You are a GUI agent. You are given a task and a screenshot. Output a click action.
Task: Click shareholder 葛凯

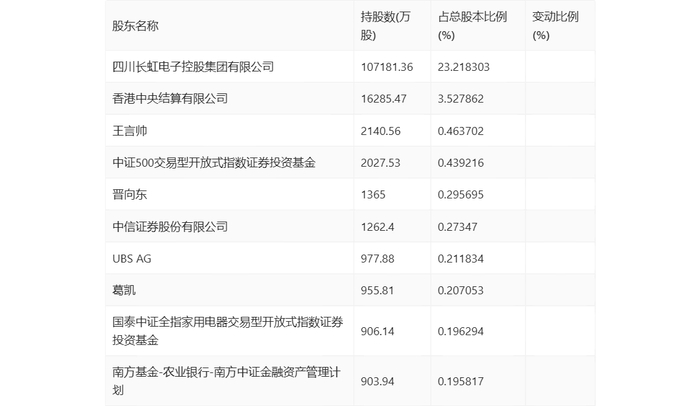[x=124, y=290]
